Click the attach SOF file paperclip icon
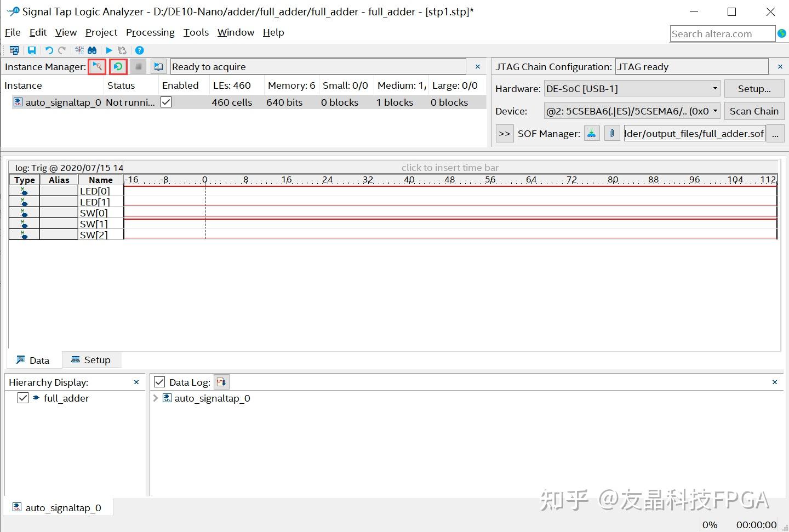 (x=612, y=133)
